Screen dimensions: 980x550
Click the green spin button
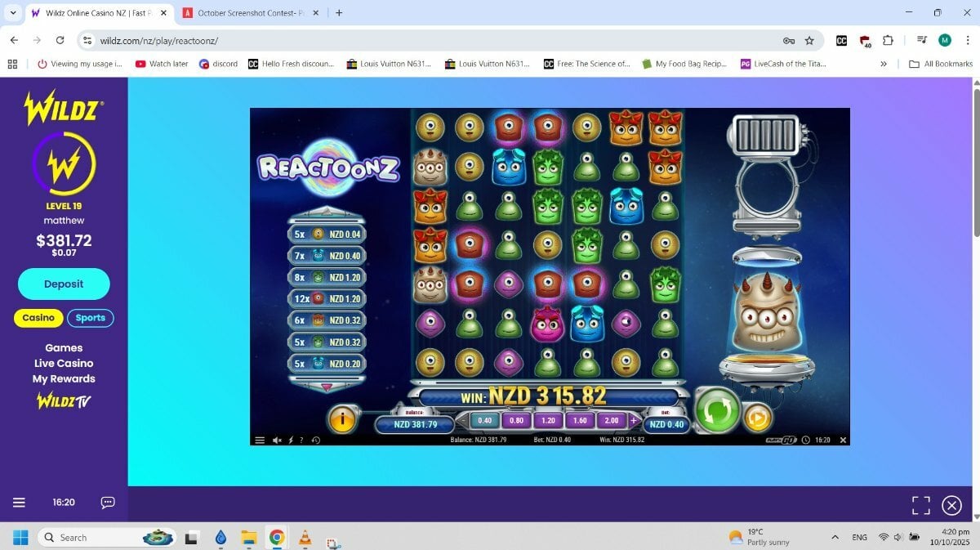pos(716,409)
